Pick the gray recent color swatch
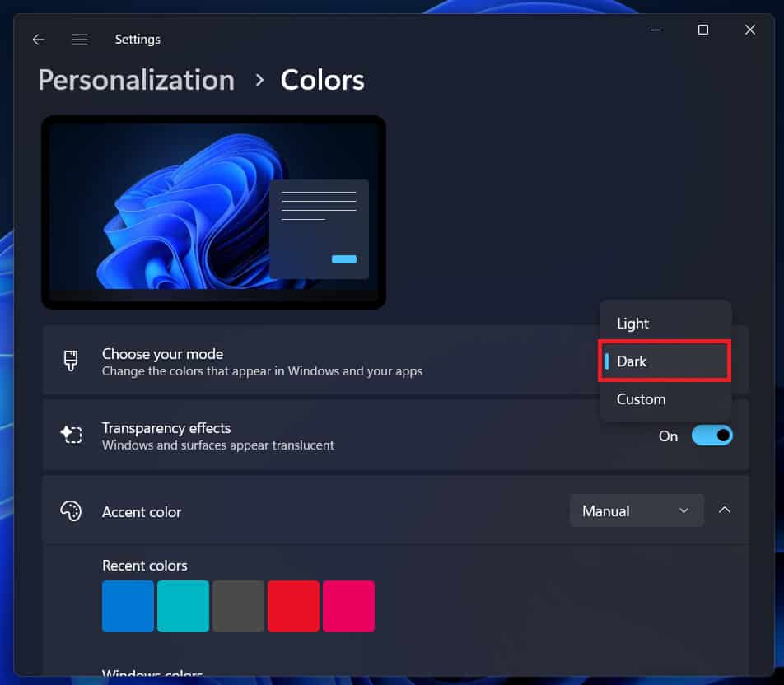 (238, 606)
